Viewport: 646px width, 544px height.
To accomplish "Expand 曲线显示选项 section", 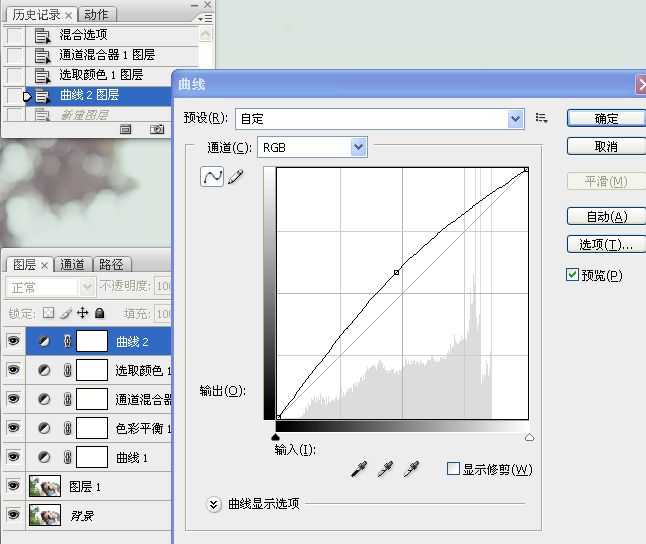I will (x=213, y=504).
